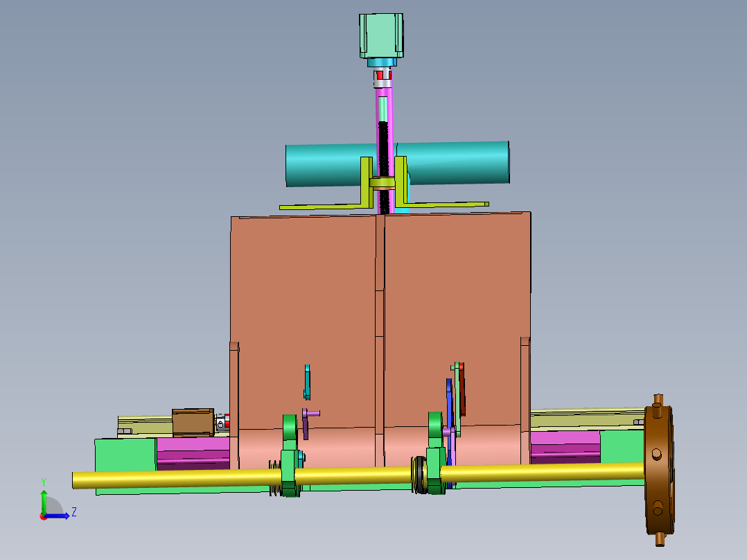Image resolution: width=747 pixels, height=560 pixels.
Task: Select the black ring on the shaft
Action: pos(419,475)
